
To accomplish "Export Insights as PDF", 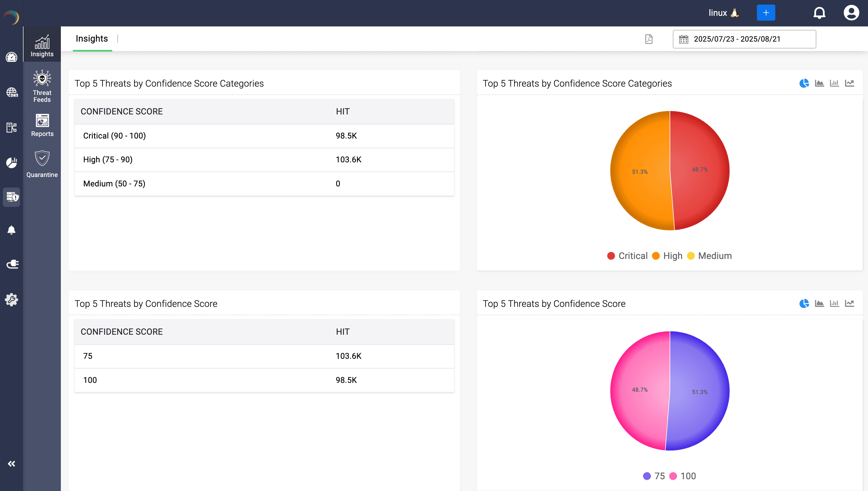I will pos(649,39).
